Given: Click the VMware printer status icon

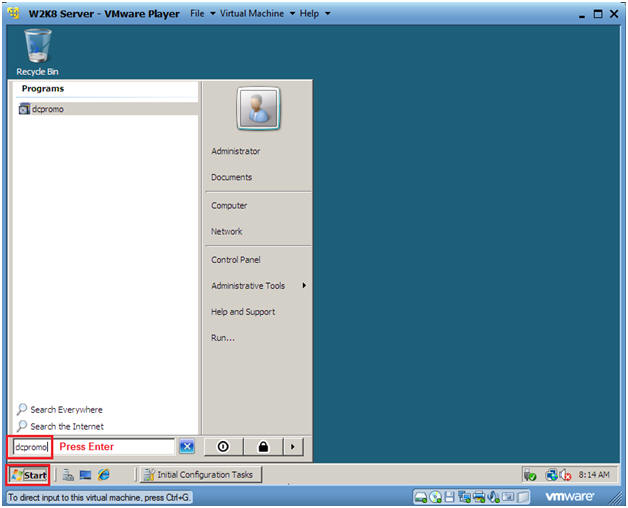Looking at the screenshot, I should (479, 497).
